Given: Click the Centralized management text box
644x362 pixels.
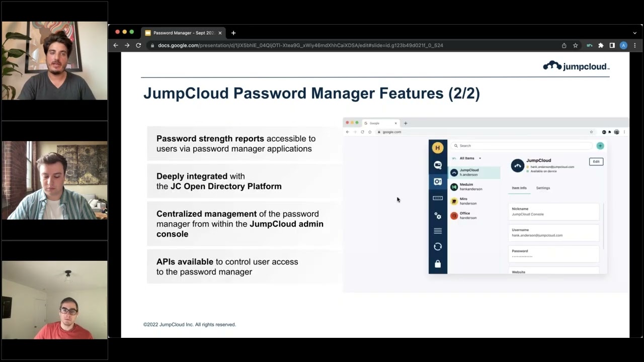Looking at the screenshot, I should click(245, 224).
